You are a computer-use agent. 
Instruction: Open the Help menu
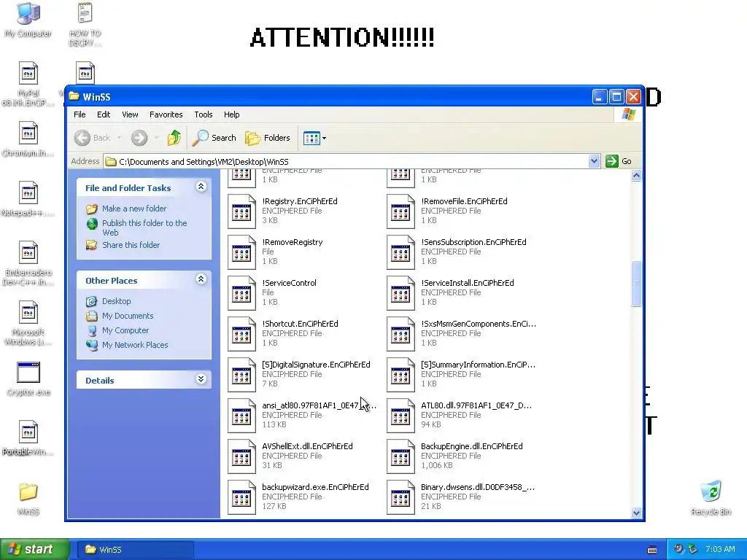pos(231,114)
